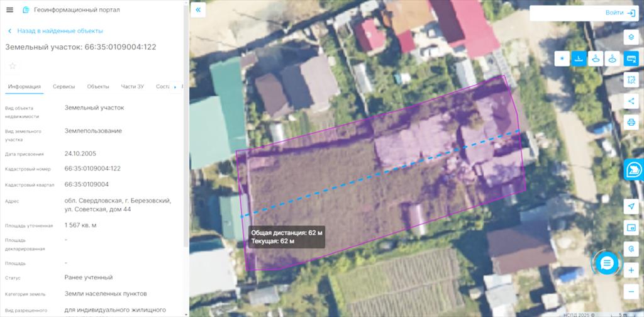Switch to the Объекты tab

[98, 87]
